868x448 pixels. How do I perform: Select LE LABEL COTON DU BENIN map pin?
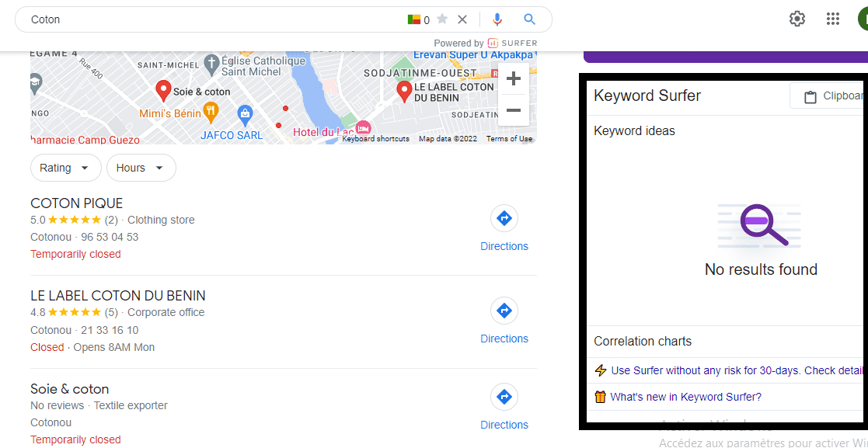pyautogui.click(x=404, y=92)
